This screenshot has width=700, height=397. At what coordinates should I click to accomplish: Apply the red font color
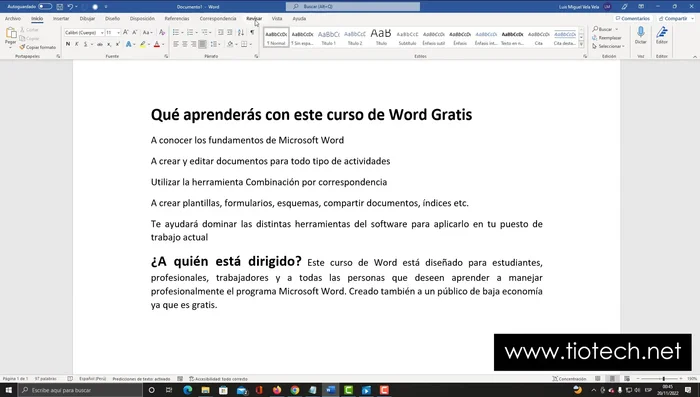(157, 44)
